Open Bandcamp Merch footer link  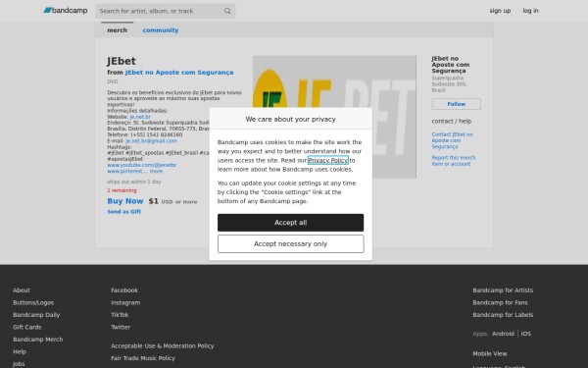click(38, 340)
